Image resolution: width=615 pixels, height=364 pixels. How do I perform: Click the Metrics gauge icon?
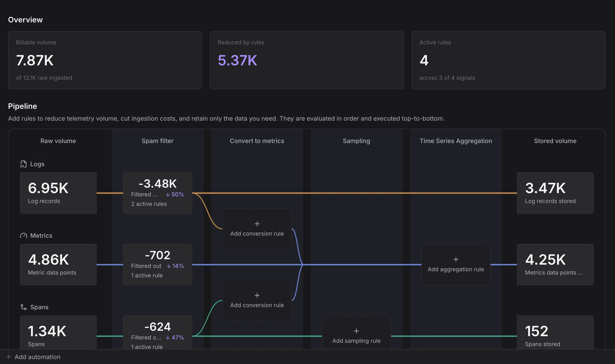tap(24, 235)
